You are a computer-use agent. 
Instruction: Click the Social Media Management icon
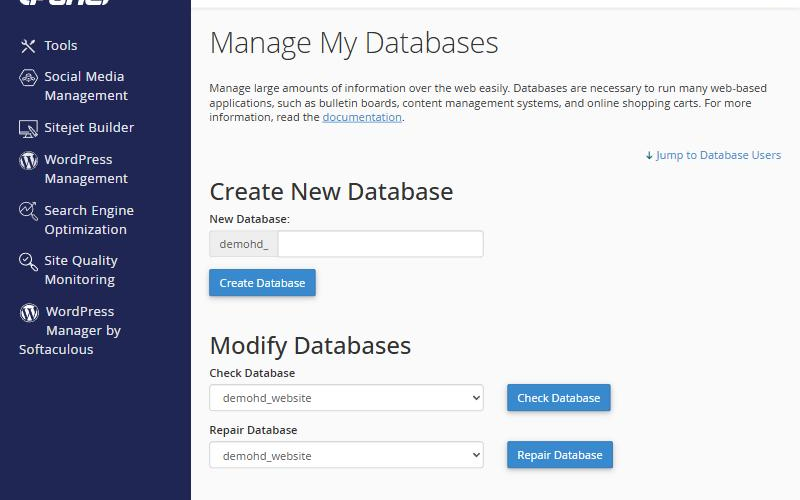(x=28, y=78)
